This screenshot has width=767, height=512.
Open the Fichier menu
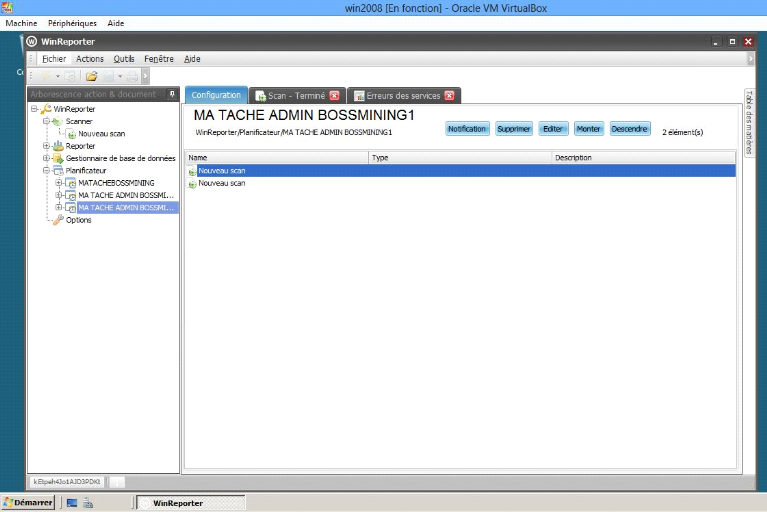(54, 59)
